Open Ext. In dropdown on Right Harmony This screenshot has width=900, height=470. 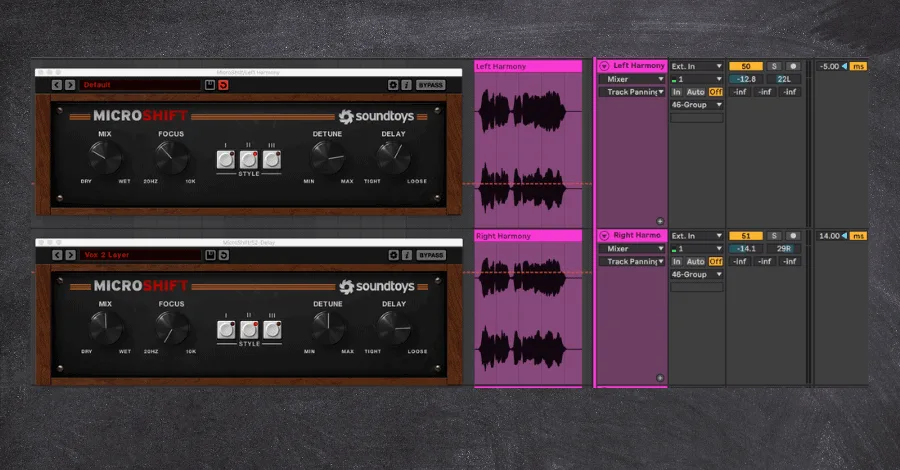[x=697, y=236]
